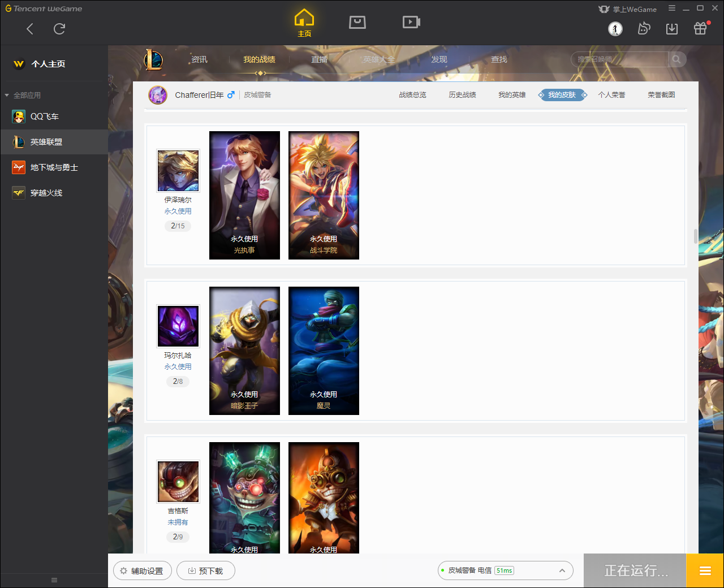The width and height of the screenshot is (724, 588).
Task: Click the search summoner input field
Action: pos(620,59)
